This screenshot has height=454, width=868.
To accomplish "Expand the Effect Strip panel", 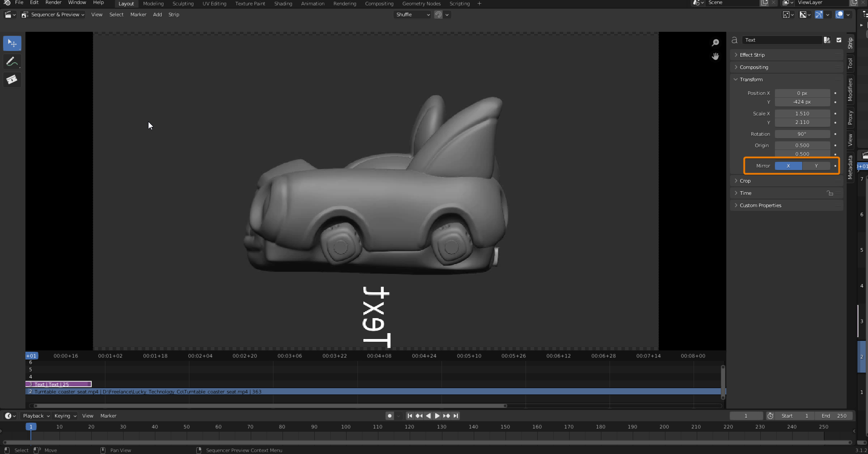I will pos(752,55).
